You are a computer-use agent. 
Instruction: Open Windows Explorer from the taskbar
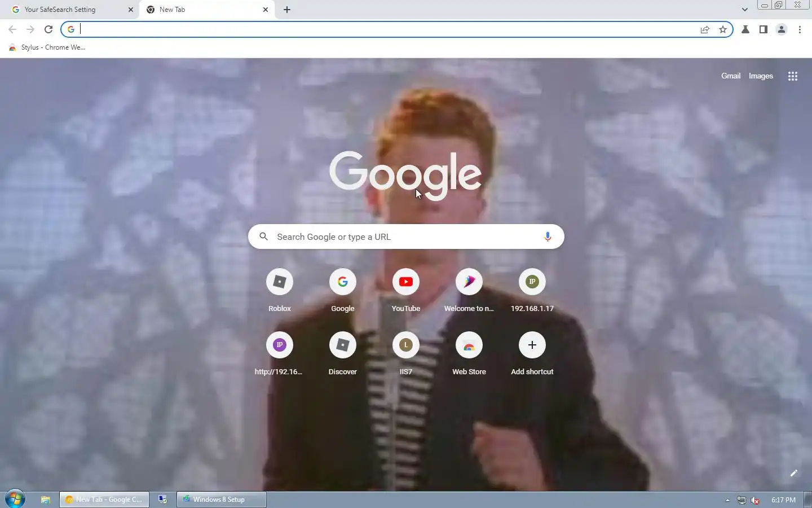pos(46,500)
